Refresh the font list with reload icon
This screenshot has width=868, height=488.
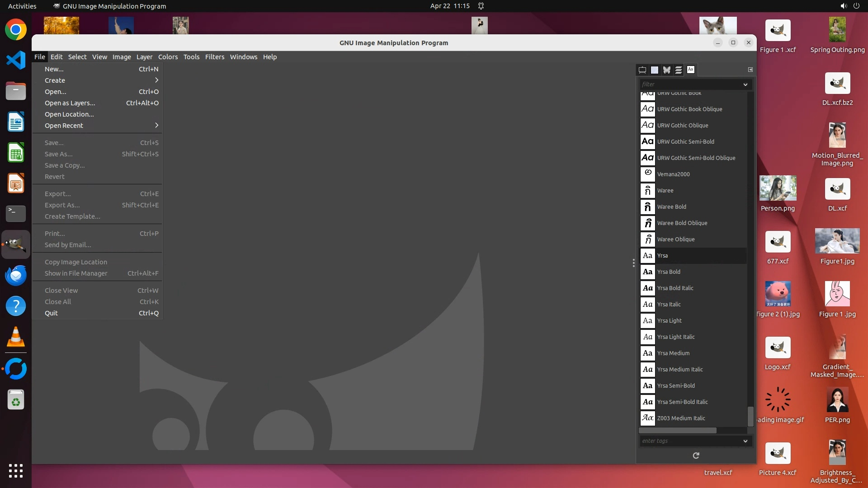click(x=696, y=455)
